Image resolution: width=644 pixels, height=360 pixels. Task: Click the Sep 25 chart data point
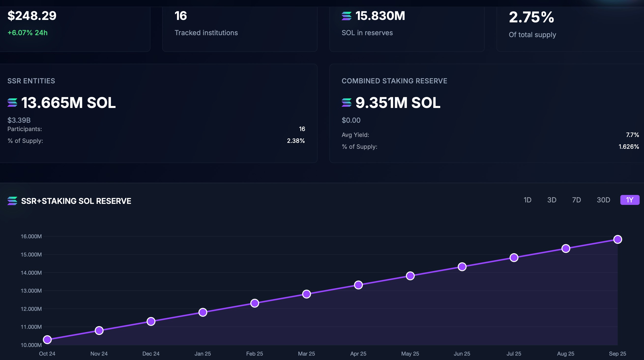(617, 240)
